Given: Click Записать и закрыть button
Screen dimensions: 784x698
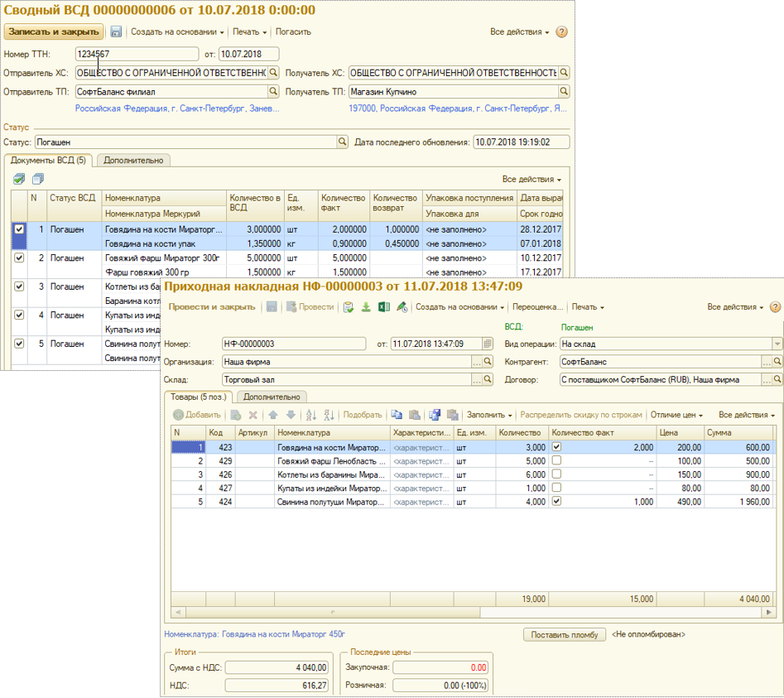Looking at the screenshot, I should (x=54, y=31).
